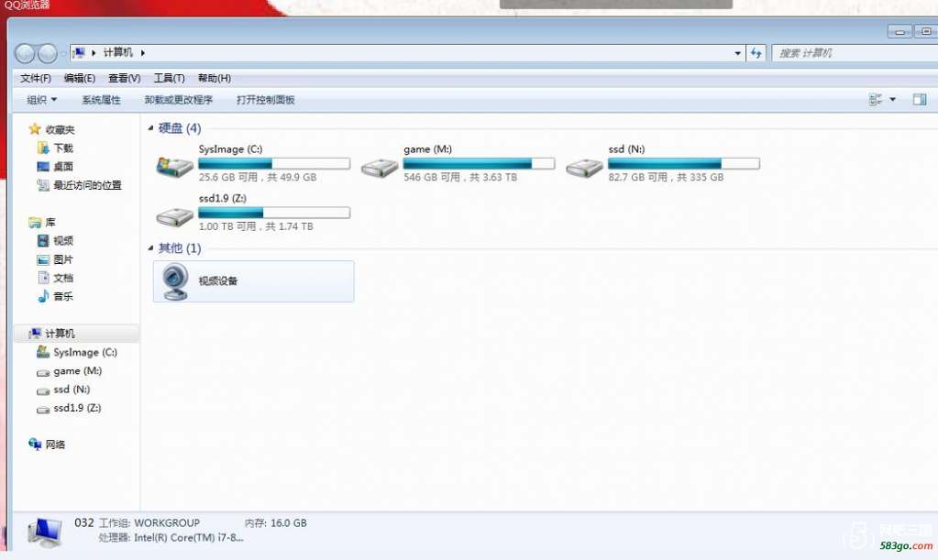The width and height of the screenshot is (938, 560).
Task: Open the address bar history dropdown arrow
Action: pyautogui.click(x=737, y=53)
